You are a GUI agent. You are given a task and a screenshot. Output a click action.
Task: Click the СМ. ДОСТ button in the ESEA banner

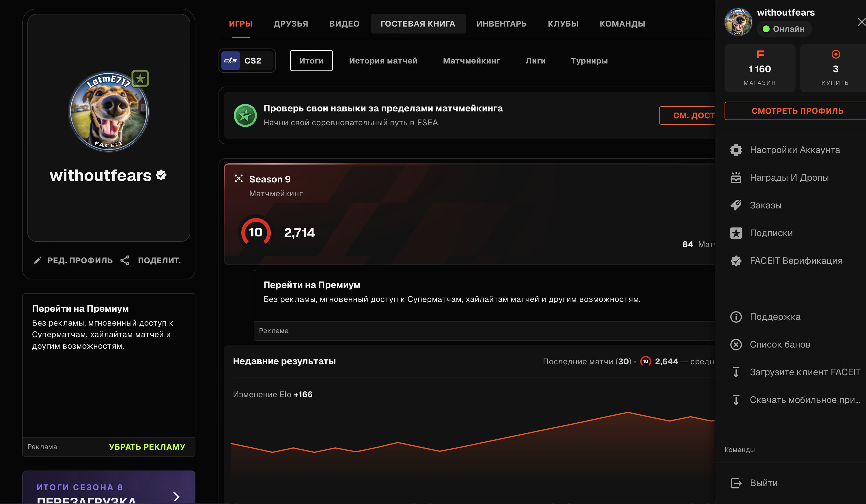click(687, 115)
